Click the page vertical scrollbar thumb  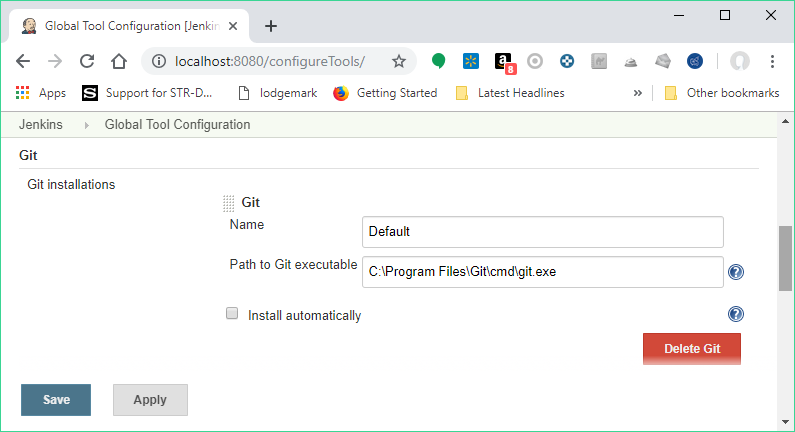(x=785, y=259)
